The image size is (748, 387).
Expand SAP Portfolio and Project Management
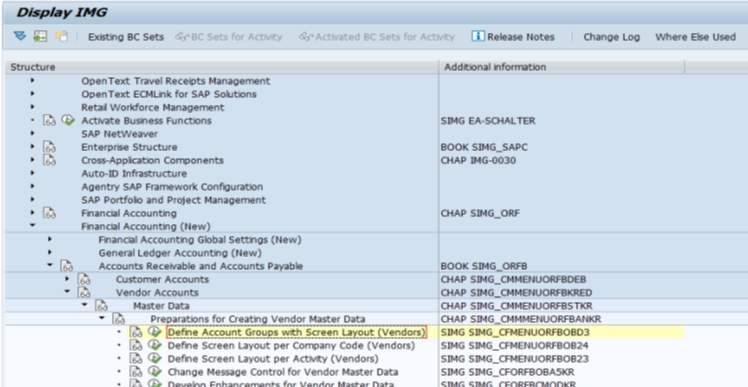[x=32, y=199]
